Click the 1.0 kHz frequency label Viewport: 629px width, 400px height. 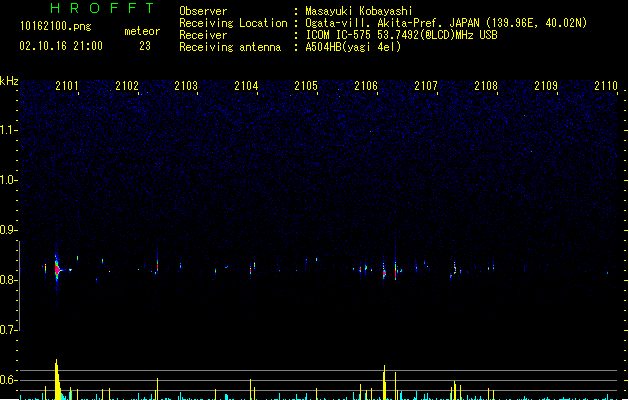(8, 180)
